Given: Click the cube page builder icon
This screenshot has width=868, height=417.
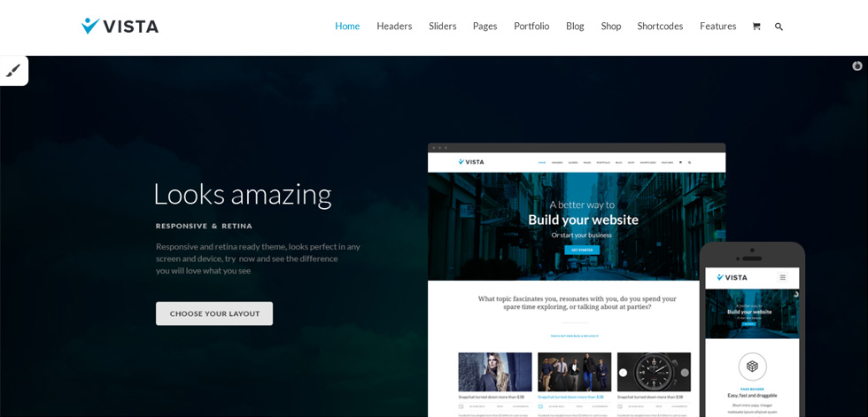Looking at the screenshot, I should [752, 367].
